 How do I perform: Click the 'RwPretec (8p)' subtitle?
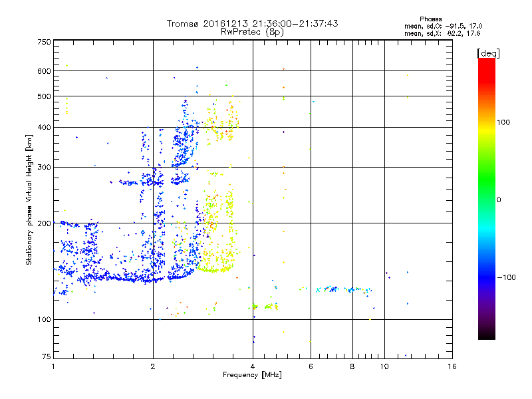[252, 32]
